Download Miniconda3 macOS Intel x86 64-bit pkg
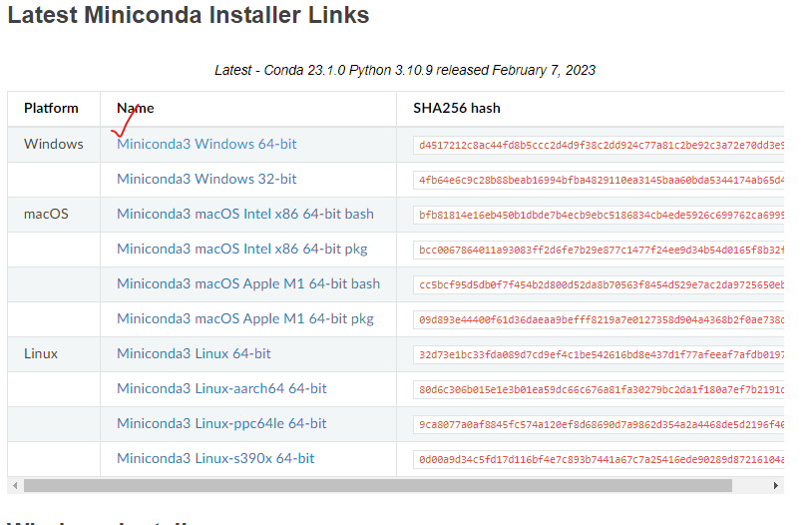 click(x=241, y=249)
